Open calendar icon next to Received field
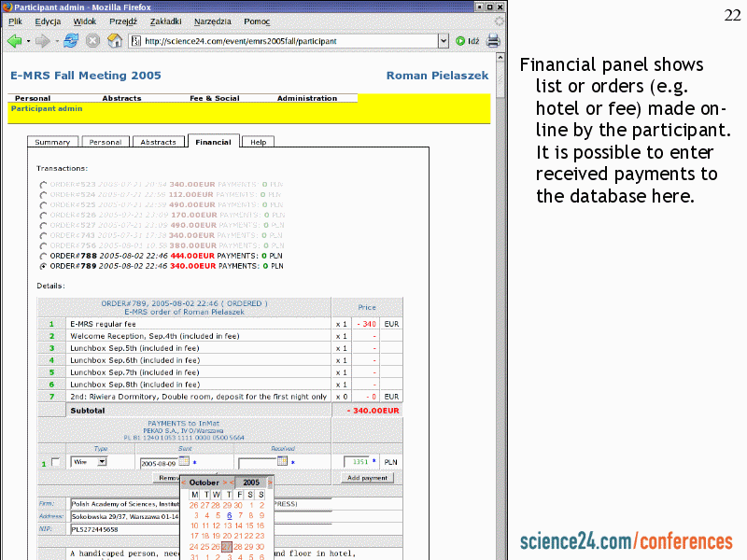Screen dimensions: 747x560 (x=282, y=461)
